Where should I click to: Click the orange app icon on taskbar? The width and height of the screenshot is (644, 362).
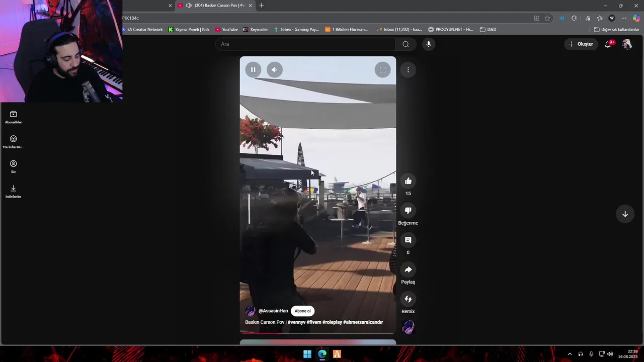(x=337, y=354)
